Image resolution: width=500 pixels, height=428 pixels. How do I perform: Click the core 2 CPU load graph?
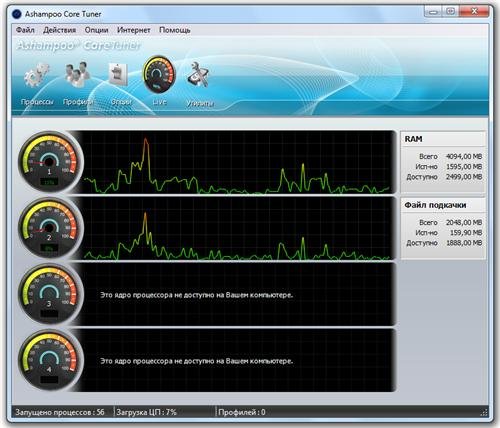238,228
